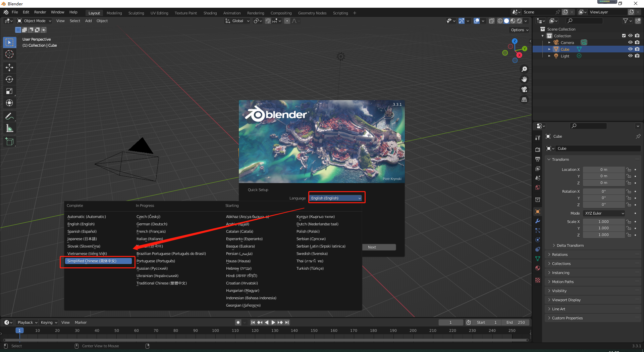
Task: Switch to the Shading workspace tab
Action: click(x=210, y=13)
